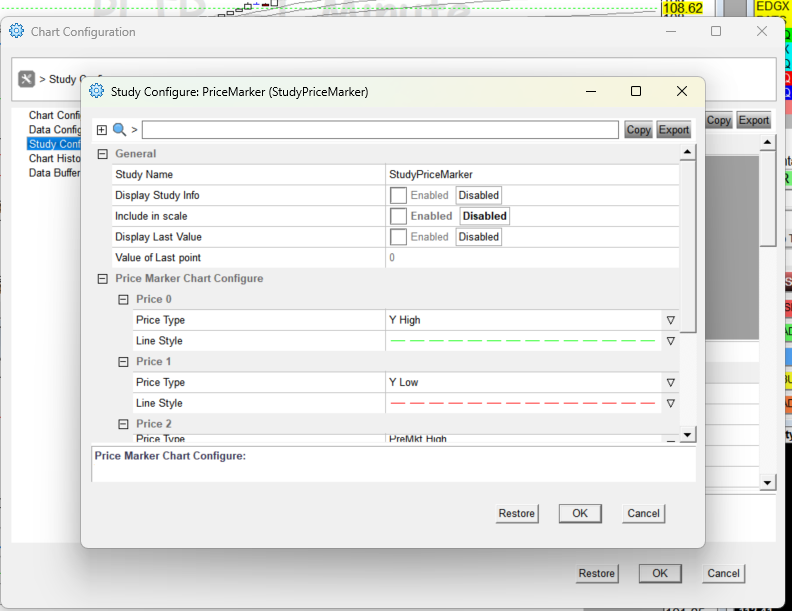Viewport: 792px width, 611px height.
Task: Click Copy button in Study Configure dialog
Action: click(638, 130)
